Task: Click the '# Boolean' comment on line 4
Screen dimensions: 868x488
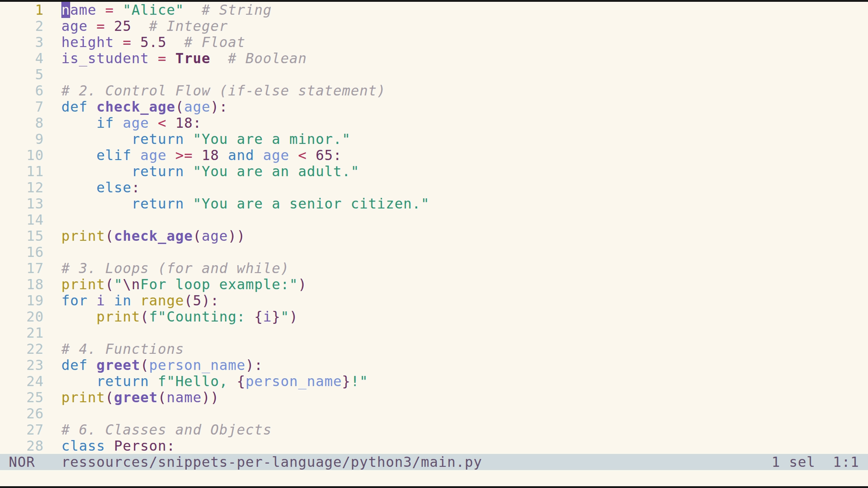Action: click(x=267, y=58)
